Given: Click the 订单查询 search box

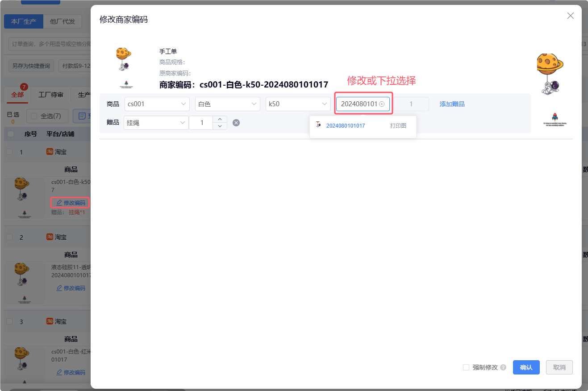Looking at the screenshot, I should click(x=50, y=44).
